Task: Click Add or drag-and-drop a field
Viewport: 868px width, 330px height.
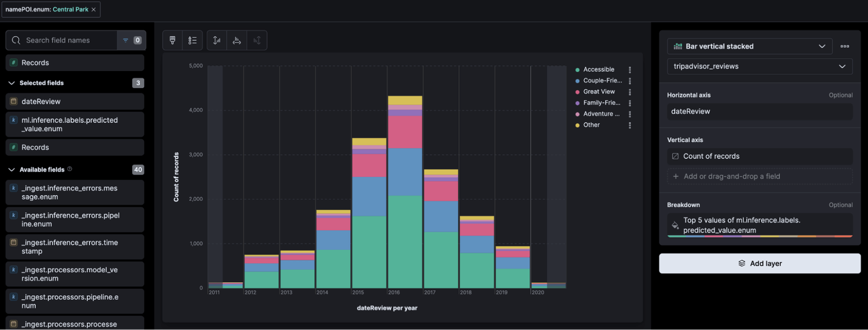Action: click(x=759, y=176)
